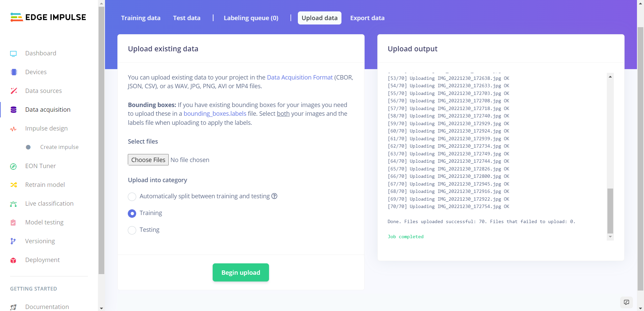Viewport: 644px width, 311px height.
Task: Click the Model testing clipboard icon
Action: point(13,222)
